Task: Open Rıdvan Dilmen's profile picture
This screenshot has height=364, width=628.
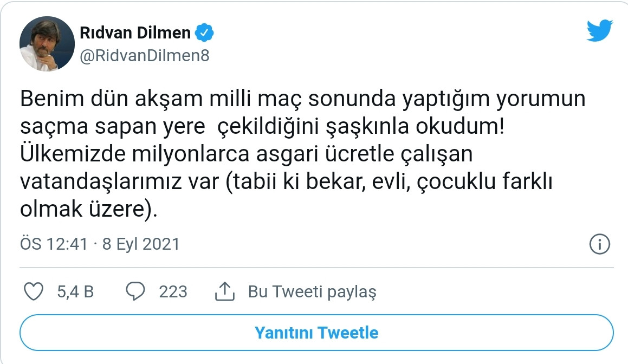Action: click(46, 43)
